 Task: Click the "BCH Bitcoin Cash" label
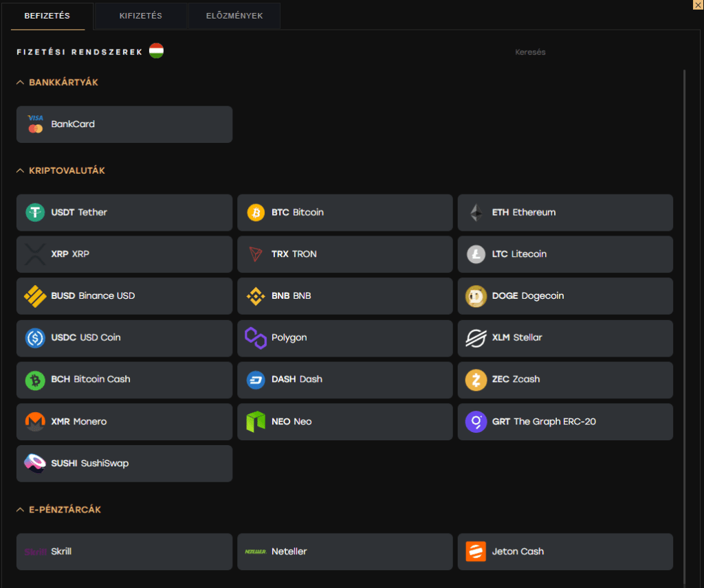point(91,379)
